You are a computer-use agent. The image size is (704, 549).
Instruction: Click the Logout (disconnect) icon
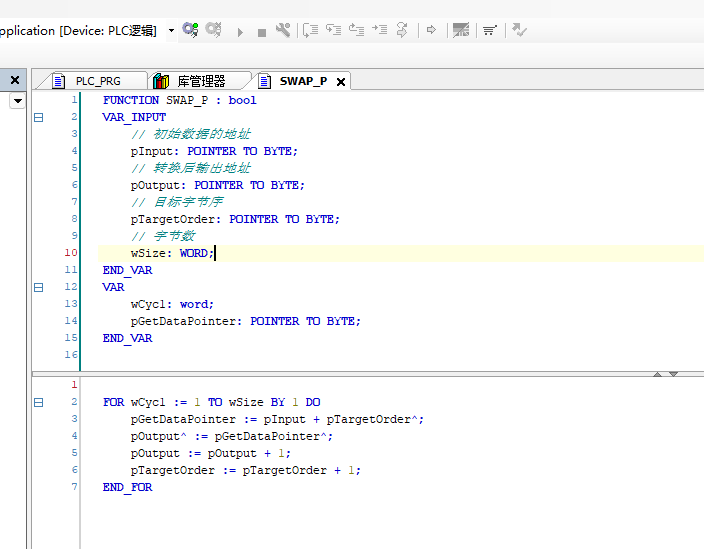click(213, 30)
